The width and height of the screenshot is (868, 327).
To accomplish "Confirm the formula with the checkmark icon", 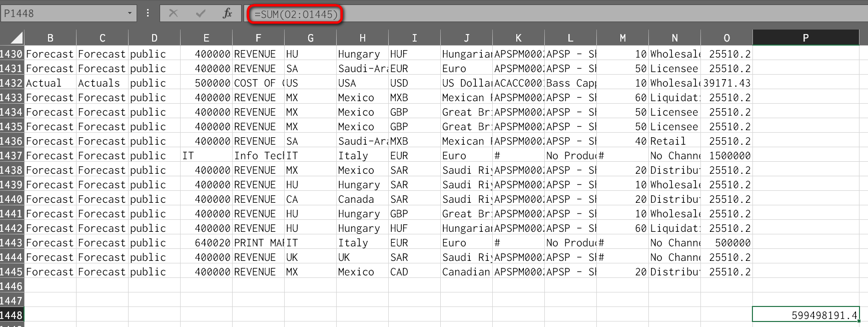I will point(201,14).
